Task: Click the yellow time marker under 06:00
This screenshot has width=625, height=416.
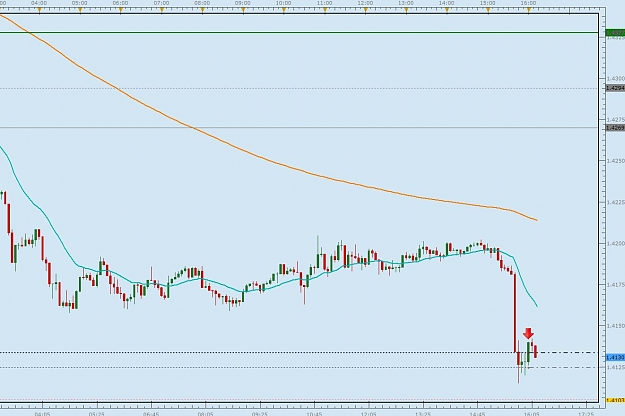Action: coord(121,11)
